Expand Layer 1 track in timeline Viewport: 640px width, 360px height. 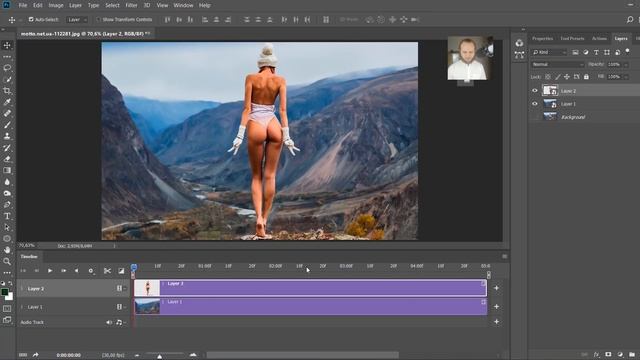(22, 307)
